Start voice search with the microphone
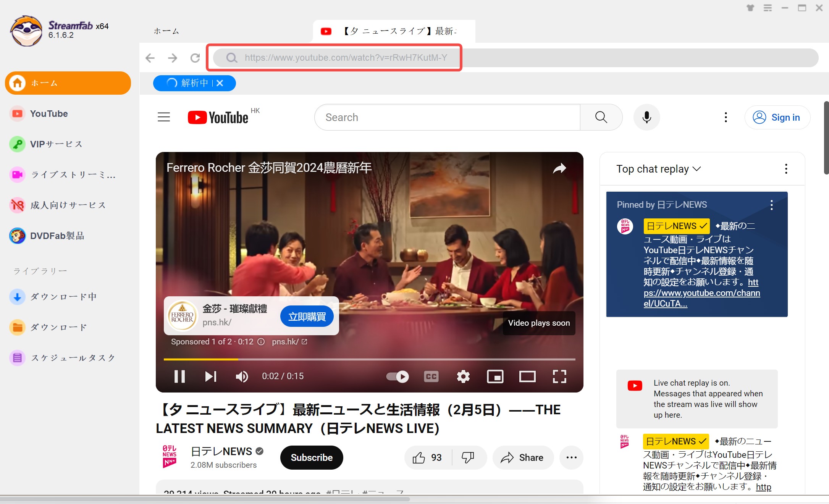Image resolution: width=829 pixels, height=504 pixels. click(x=646, y=117)
